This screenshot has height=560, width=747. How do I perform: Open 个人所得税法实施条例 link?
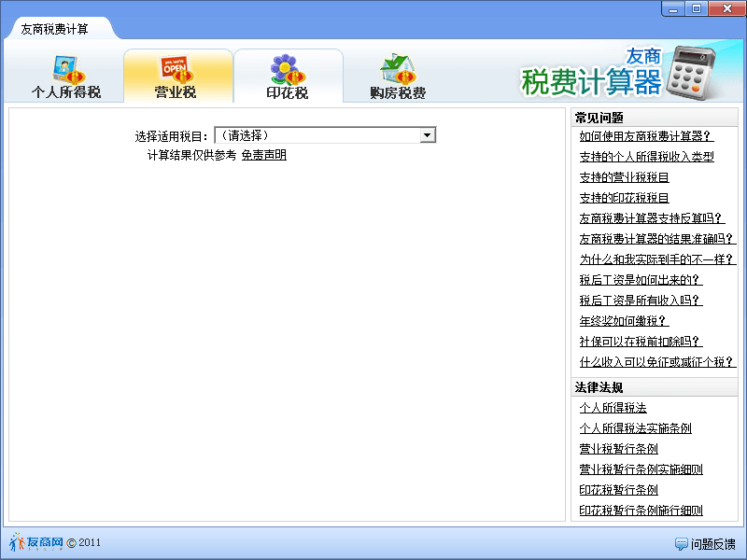(635, 428)
